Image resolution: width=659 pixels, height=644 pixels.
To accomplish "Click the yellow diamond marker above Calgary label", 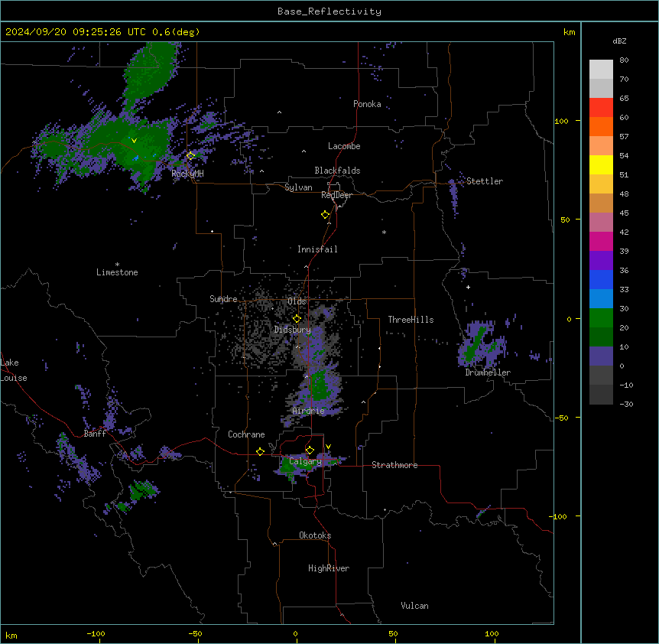I will point(310,450).
